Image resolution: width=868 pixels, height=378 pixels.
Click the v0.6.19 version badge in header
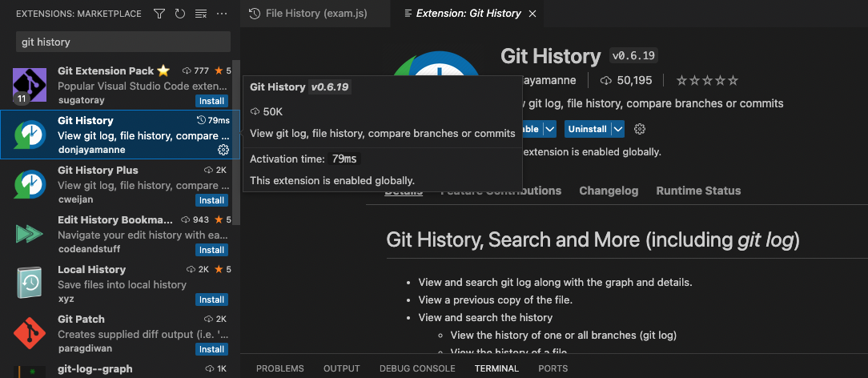pyautogui.click(x=634, y=56)
